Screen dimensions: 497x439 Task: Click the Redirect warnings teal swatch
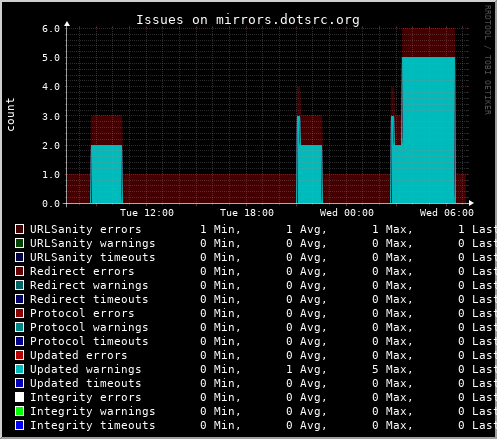20,285
